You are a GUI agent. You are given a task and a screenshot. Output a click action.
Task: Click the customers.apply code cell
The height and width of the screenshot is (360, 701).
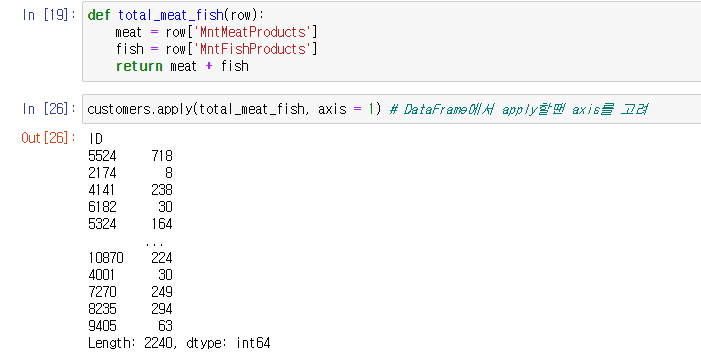coord(392,109)
